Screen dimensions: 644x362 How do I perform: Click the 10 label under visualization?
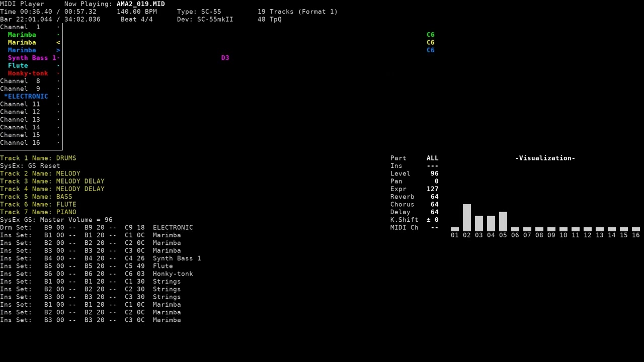pyautogui.click(x=563, y=235)
